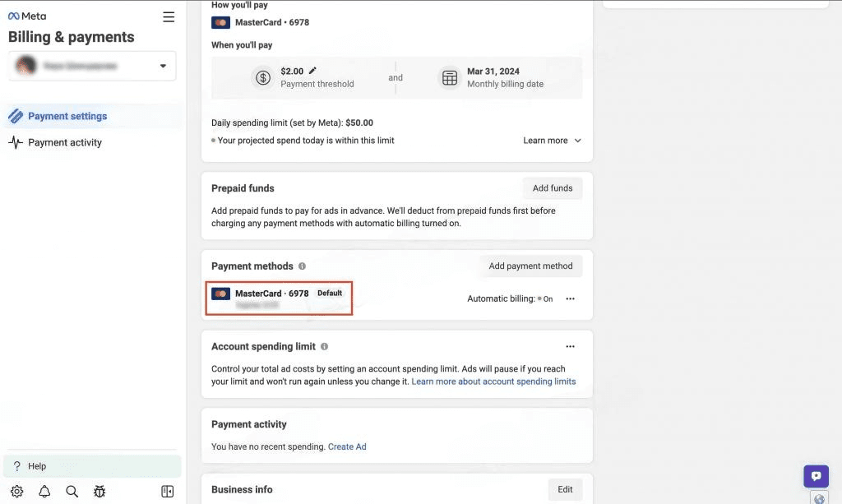Viewport: 842px width, 504px height.
Task: Open notifications bell icon
Action: coord(44,492)
